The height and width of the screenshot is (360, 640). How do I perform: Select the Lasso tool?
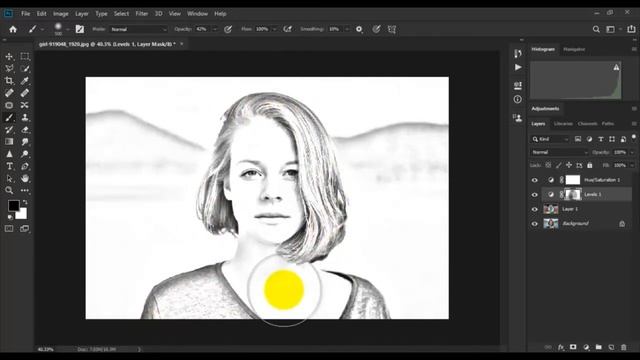point(9,69)
